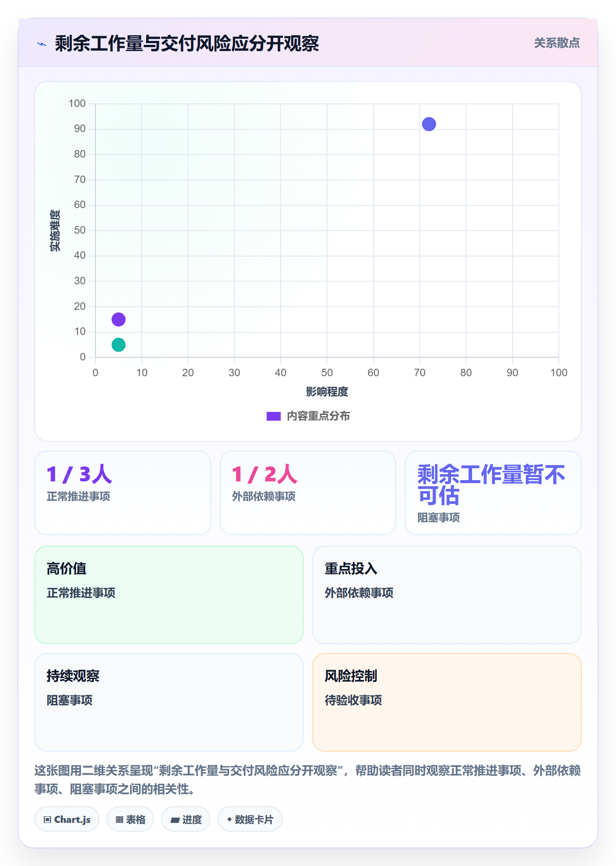Open the 1 / 3人 正常推进事项 card
The image size is (616, 866).
pos(123,493)
